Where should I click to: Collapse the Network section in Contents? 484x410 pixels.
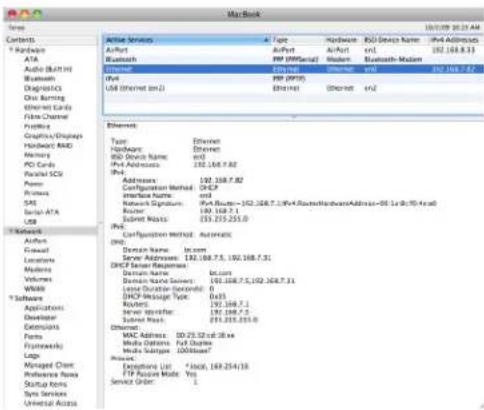11,231
